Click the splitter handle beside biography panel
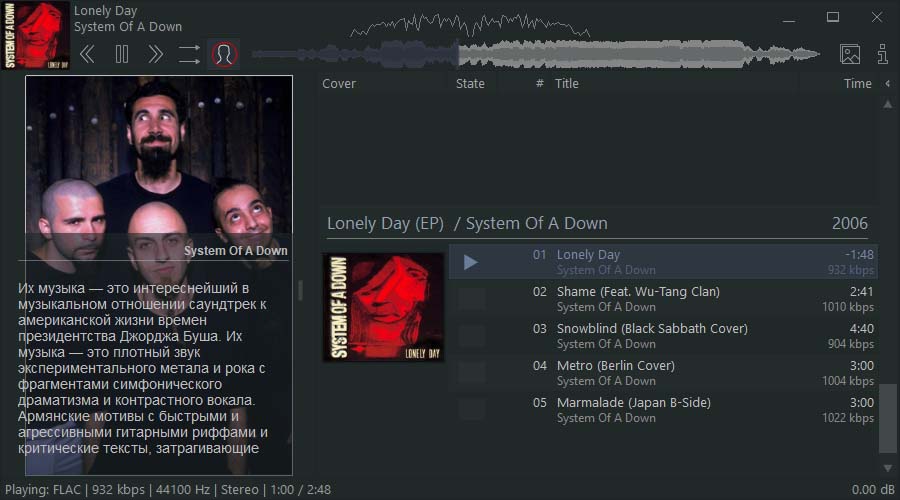The width and height of the screenshot is (900, 500). tap(300, 290)
